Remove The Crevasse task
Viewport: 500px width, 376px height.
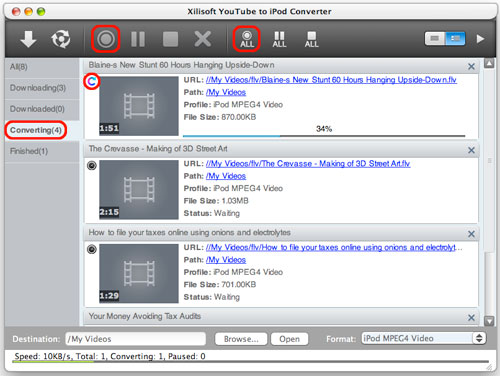tap(471, 150)
